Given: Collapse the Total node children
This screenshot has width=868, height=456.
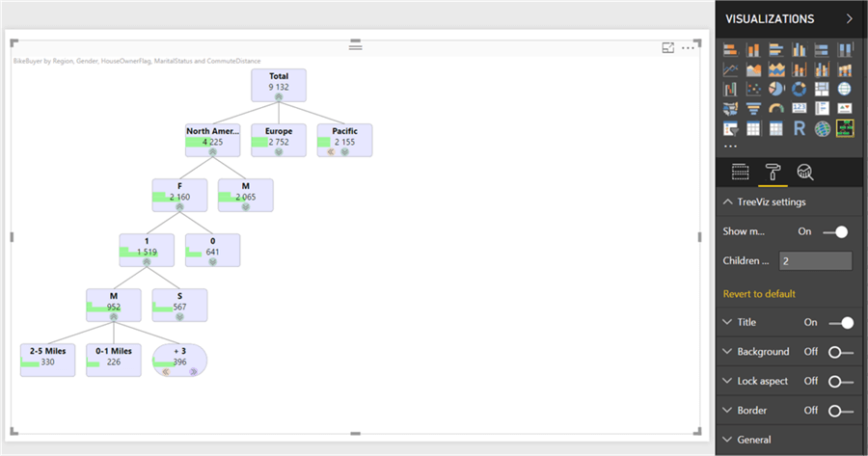Looking at the screenshot, I should click(x=279, y=96).
